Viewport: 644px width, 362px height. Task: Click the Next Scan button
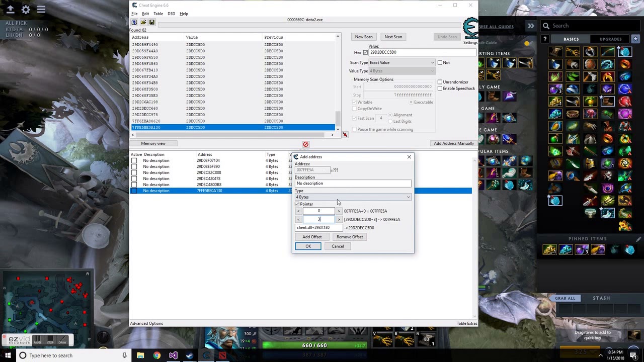[393, 37]
